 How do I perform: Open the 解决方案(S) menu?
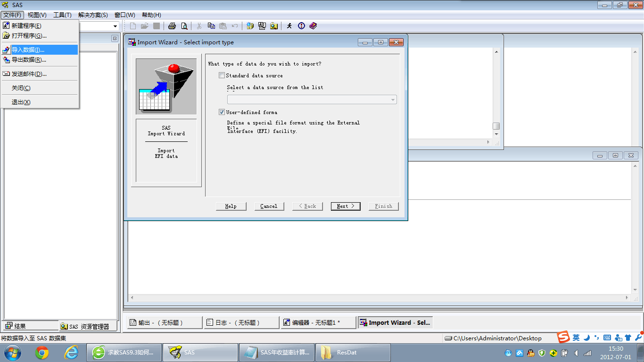93,15
